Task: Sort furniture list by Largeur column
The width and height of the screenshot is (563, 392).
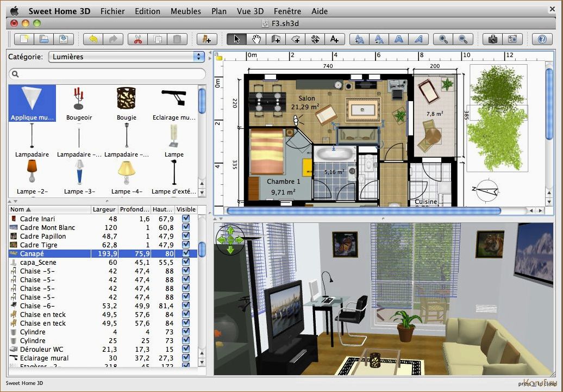Action: tap(104, 209)
